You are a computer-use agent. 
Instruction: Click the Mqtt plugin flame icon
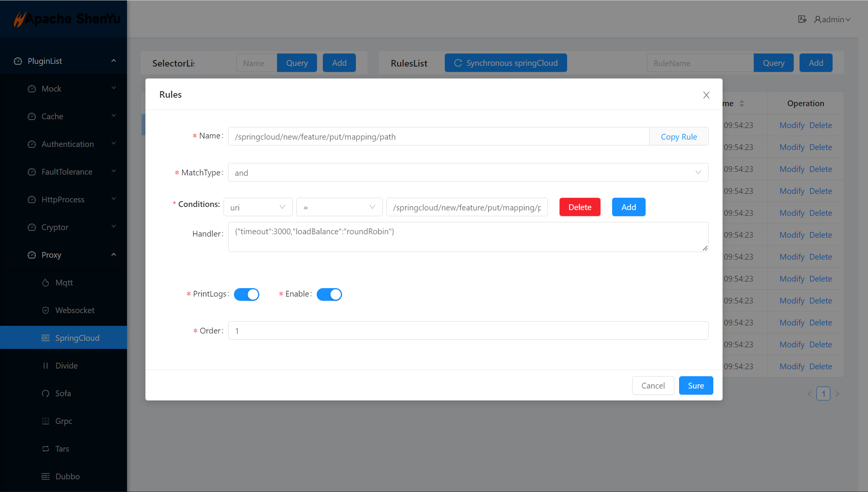(45, 283)
